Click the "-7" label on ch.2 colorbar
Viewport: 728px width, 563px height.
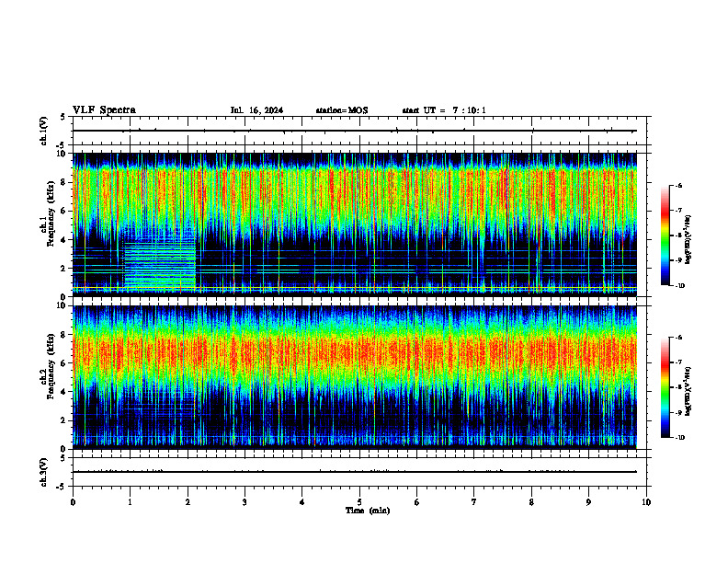point(678,362)
